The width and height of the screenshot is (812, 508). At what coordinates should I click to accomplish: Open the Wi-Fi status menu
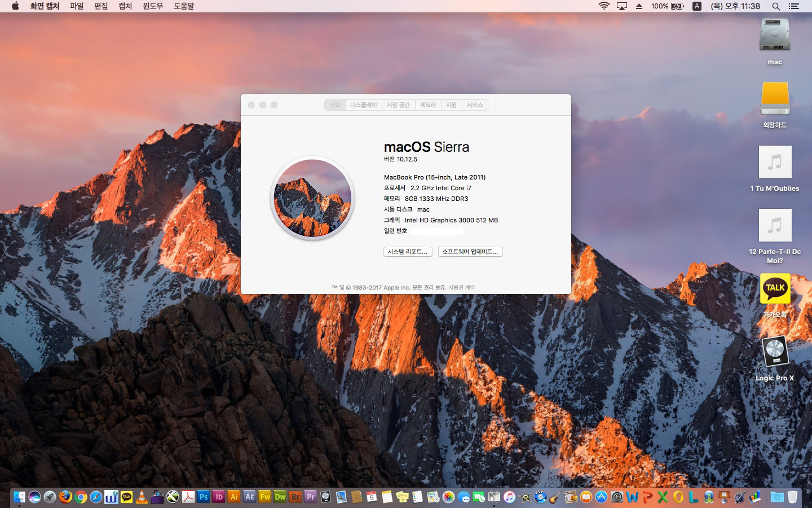click(604, 6)
